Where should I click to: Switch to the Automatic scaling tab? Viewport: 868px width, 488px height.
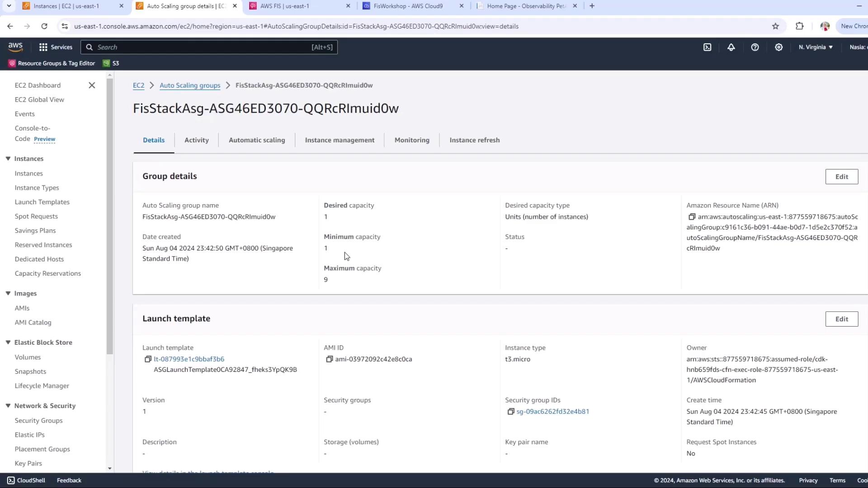(256, 140)
